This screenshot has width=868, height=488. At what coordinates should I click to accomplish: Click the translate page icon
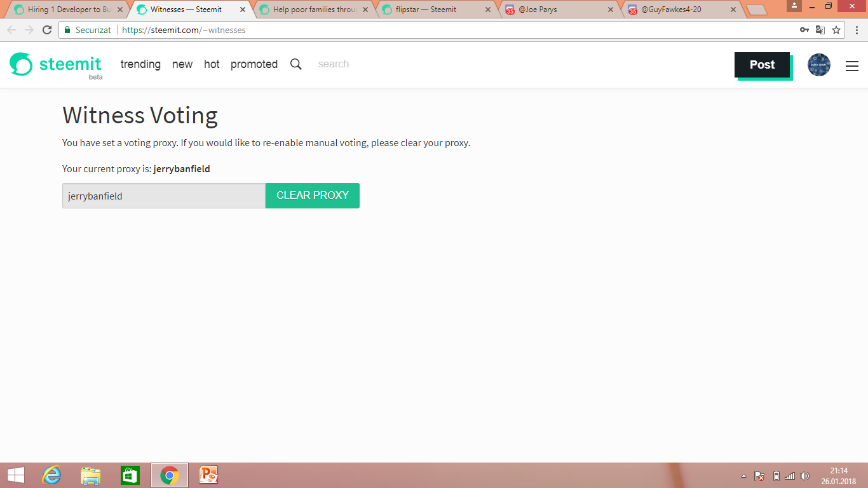click(x=820, y=30)
